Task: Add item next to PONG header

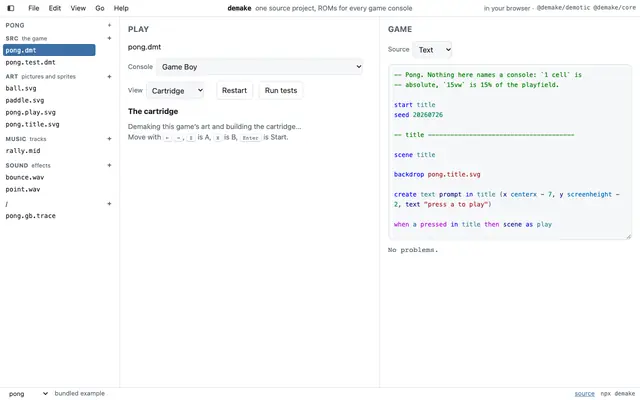Action: pyautogui.click(x=109, y=25)
